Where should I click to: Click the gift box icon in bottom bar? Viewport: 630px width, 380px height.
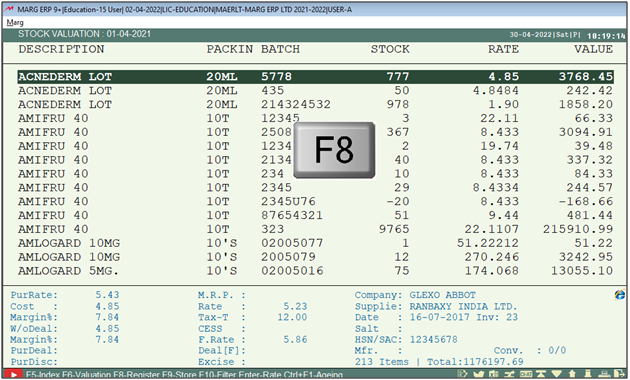coord(493,374)
